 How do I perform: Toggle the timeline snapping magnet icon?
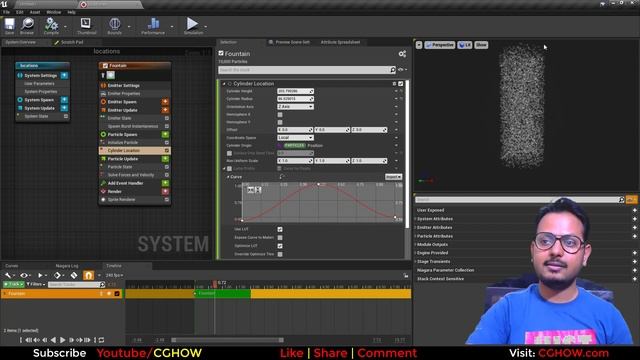[x=88, y=275]
